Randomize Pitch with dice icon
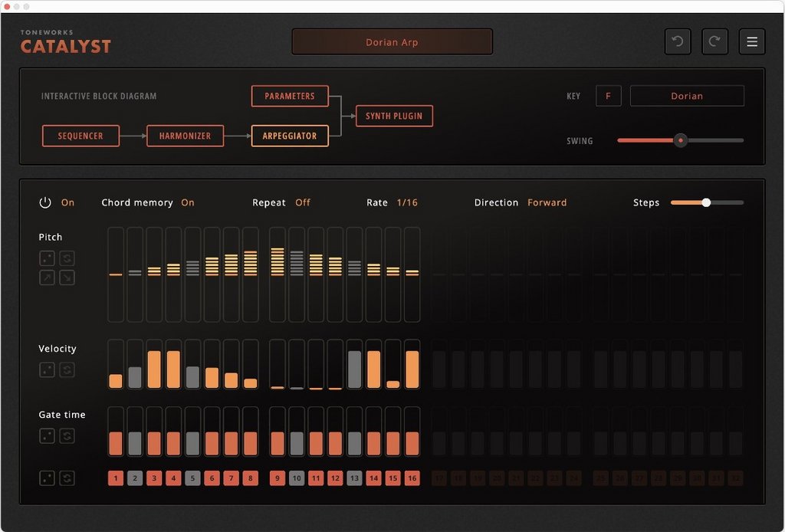This screenshot has height=532, width=785. (x=47, y=258)
